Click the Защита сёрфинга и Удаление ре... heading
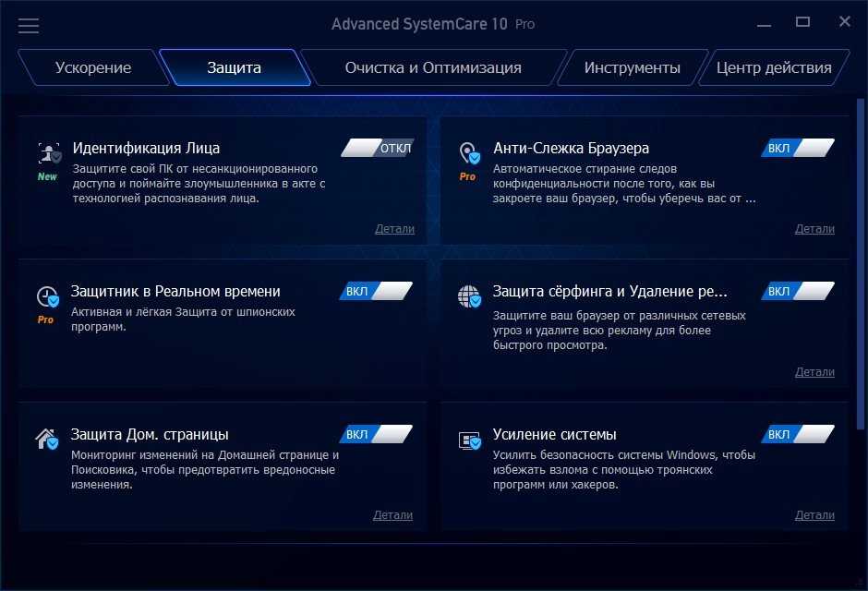This screenshot has width=868, height=591. tap(610, 291)
